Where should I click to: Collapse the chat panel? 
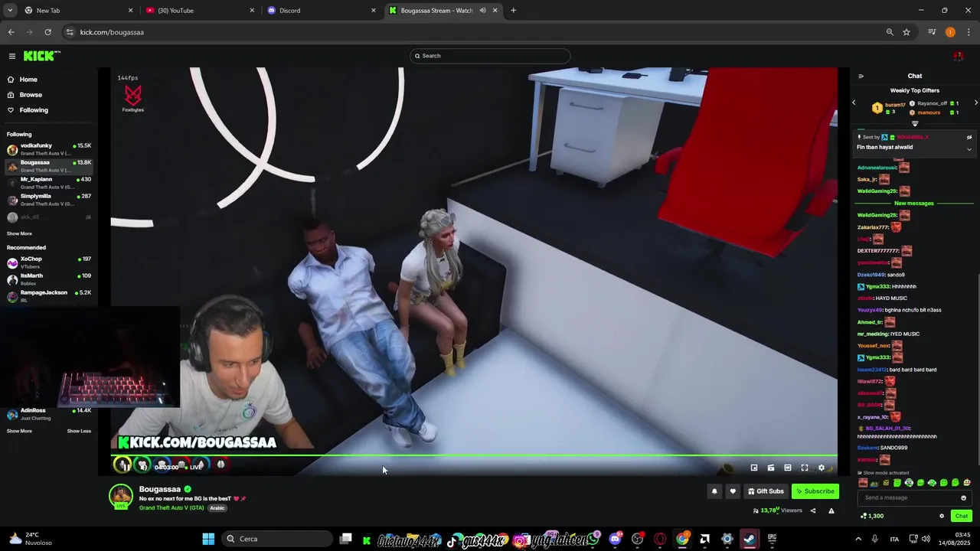click(x=861, y=77)
